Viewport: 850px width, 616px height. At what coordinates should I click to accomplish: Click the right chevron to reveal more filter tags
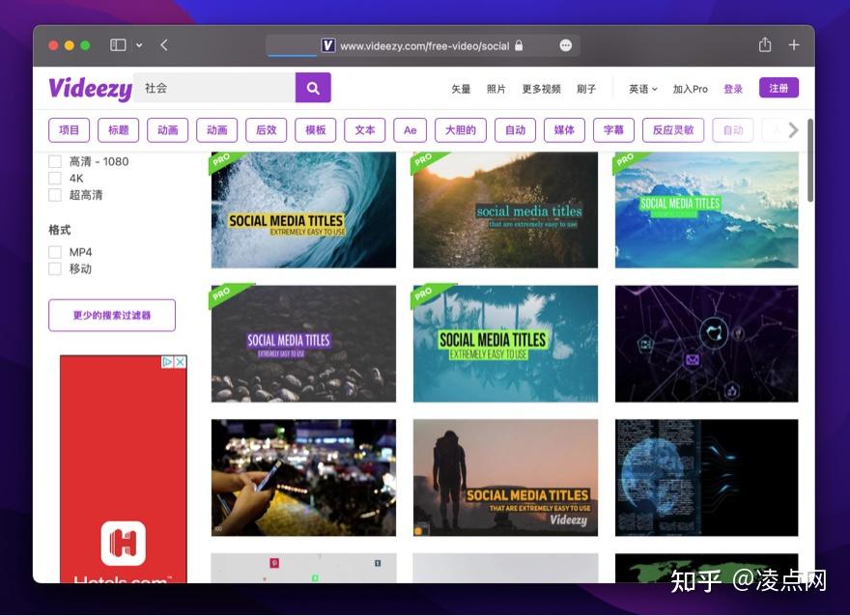793,129
